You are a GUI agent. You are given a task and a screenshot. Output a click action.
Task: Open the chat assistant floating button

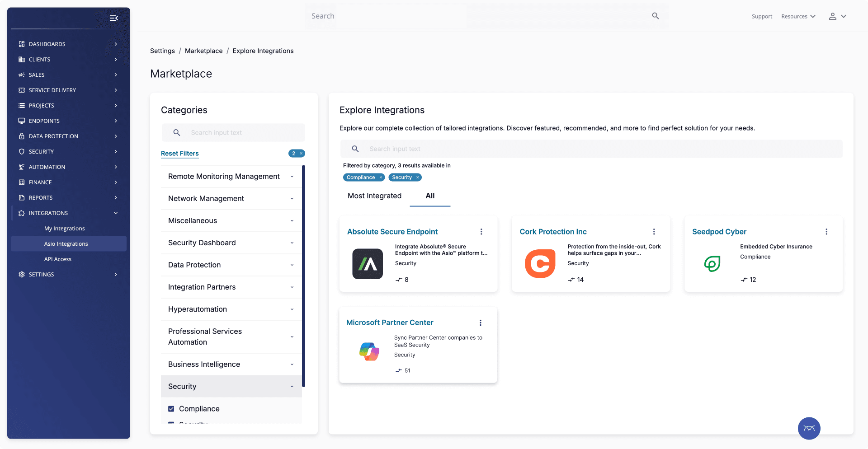809,428
